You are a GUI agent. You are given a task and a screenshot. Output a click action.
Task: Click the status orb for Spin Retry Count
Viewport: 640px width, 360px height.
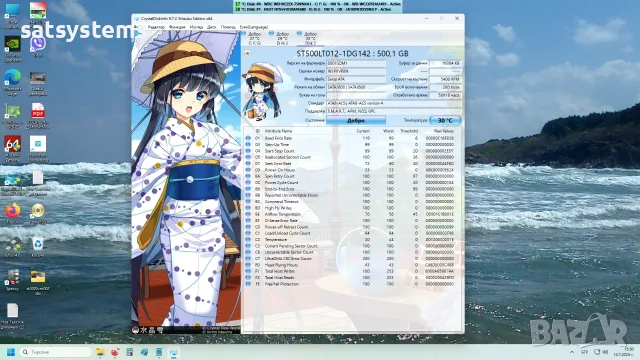pos(248,176)
